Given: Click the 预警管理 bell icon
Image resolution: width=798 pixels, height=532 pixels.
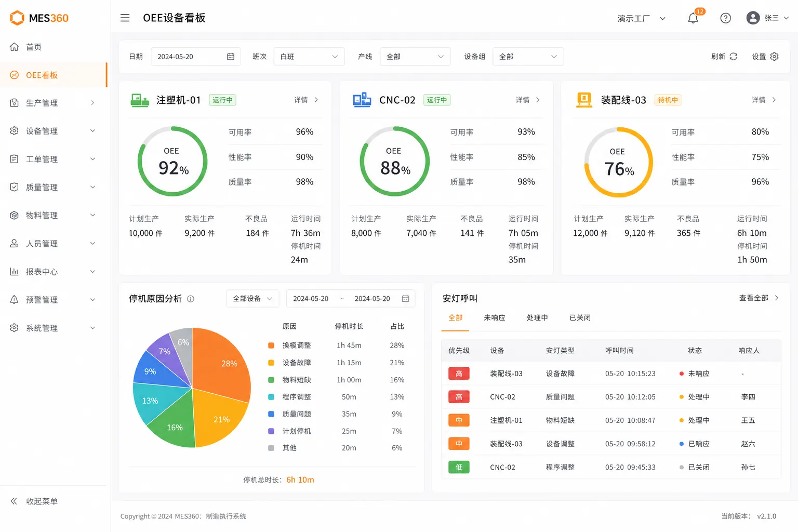Looking at the screenshot, I should 15,300.
